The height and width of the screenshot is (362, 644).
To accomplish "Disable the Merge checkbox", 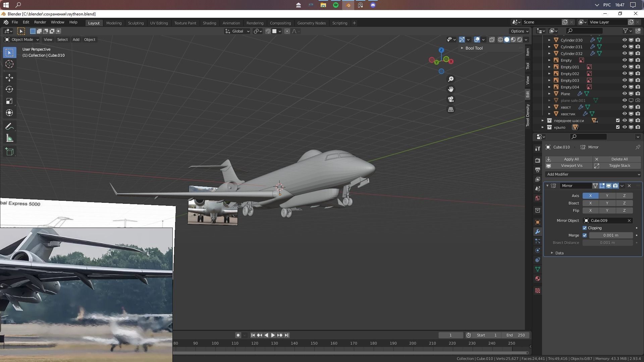I will pyautogui.click(x=585, y=235).
